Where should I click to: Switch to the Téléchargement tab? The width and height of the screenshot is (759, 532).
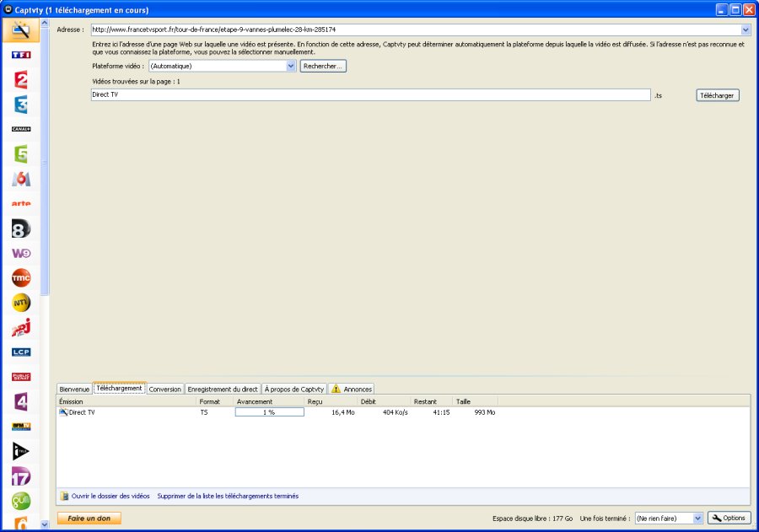[119, 388]
